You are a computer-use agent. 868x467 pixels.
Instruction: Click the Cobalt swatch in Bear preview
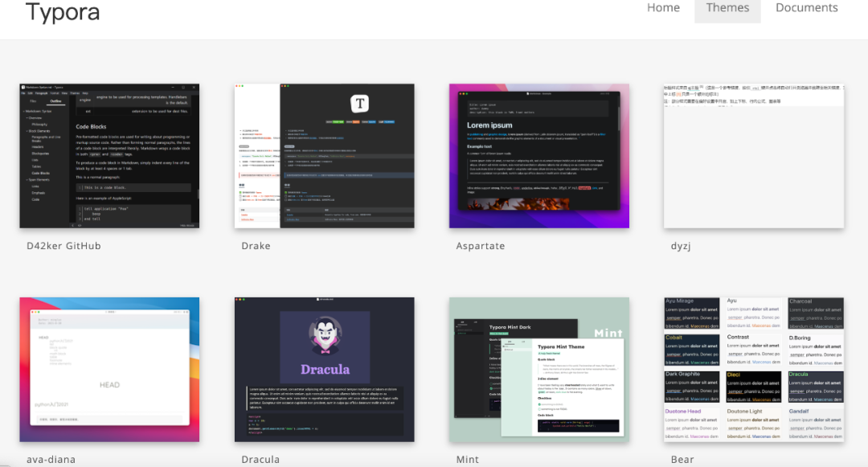click(x=692, y=350)
